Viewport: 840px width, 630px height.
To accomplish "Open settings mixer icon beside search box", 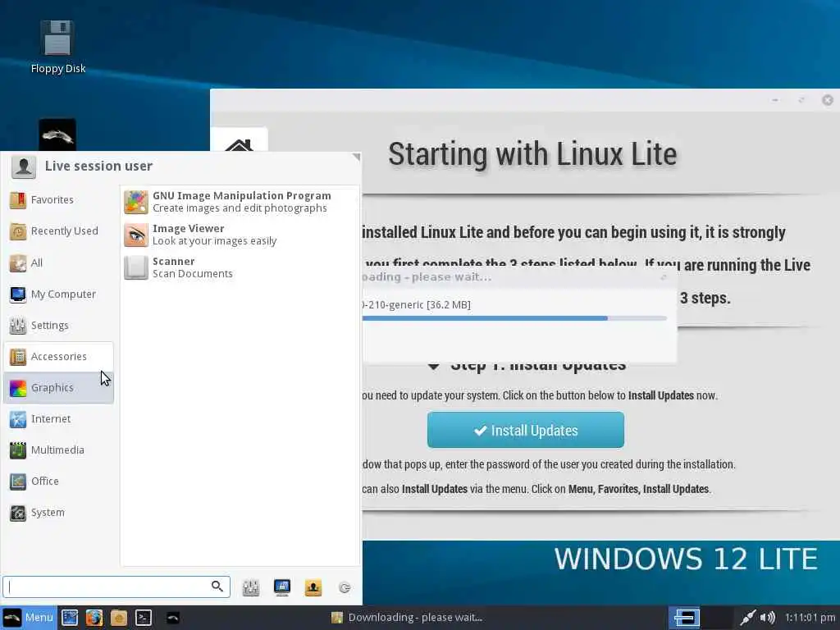I will 251,587.
